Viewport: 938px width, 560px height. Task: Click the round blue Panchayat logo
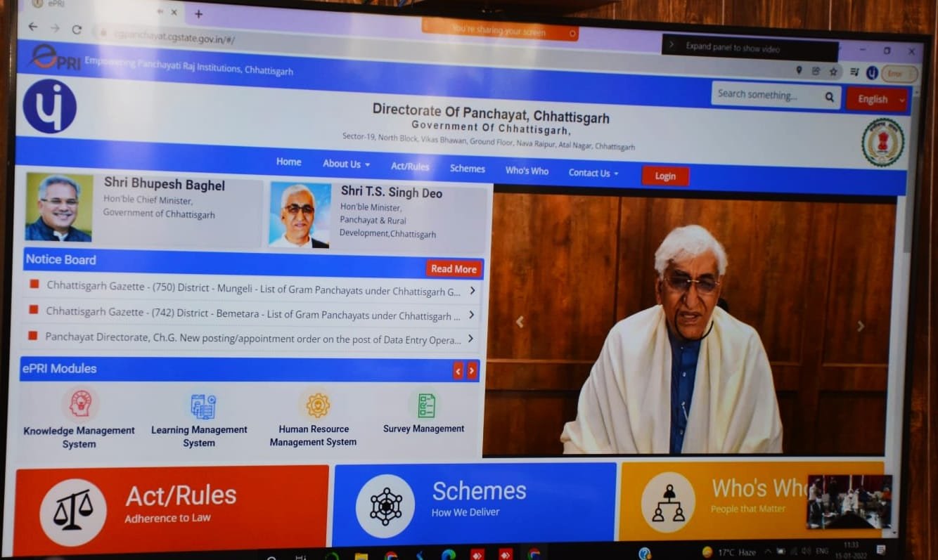pos(49,106)
